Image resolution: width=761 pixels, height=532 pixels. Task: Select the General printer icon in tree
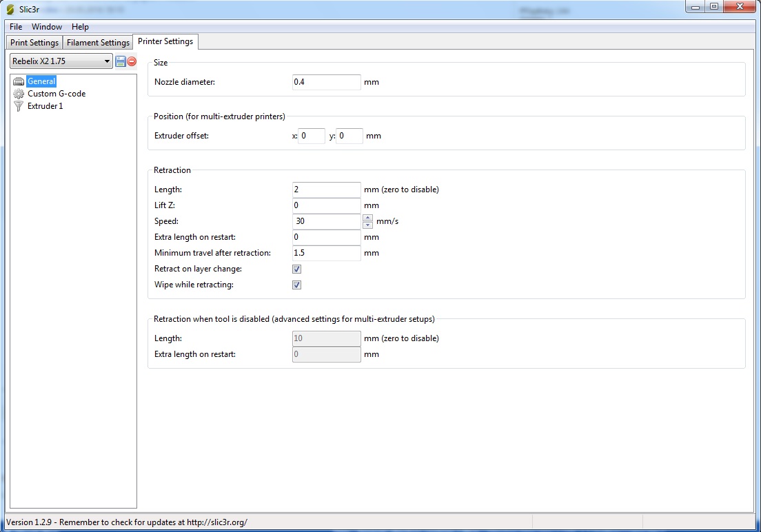19,81
